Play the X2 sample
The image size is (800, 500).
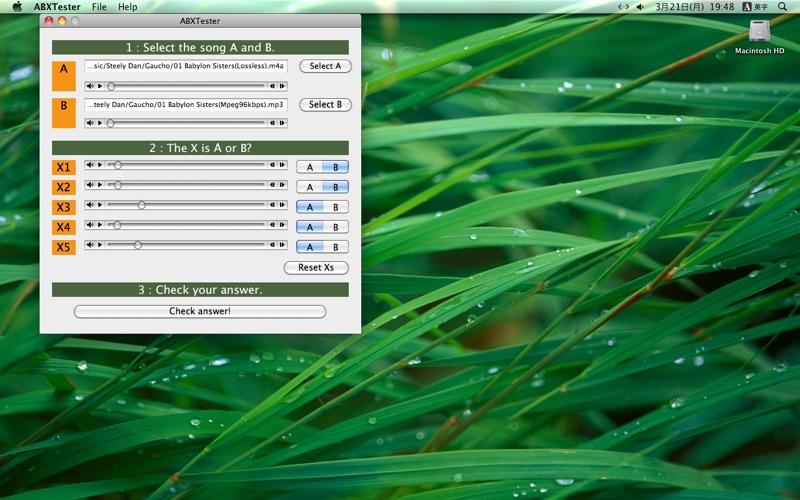100,185
